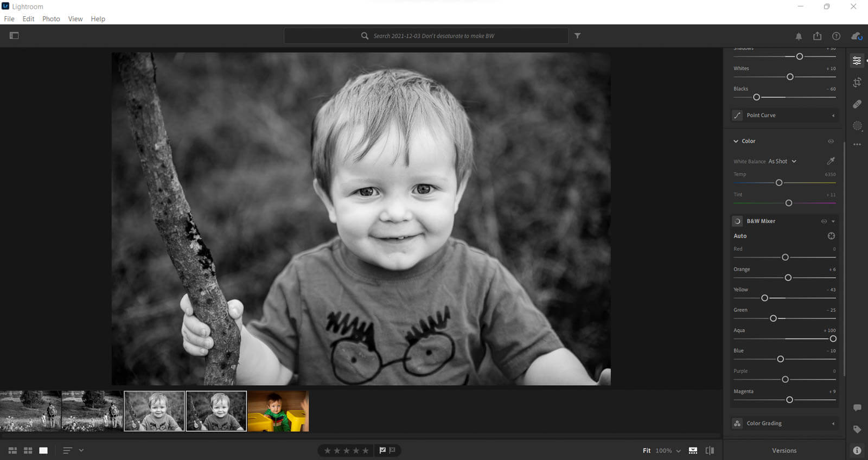Open the Photo menu

coord(51,19)
